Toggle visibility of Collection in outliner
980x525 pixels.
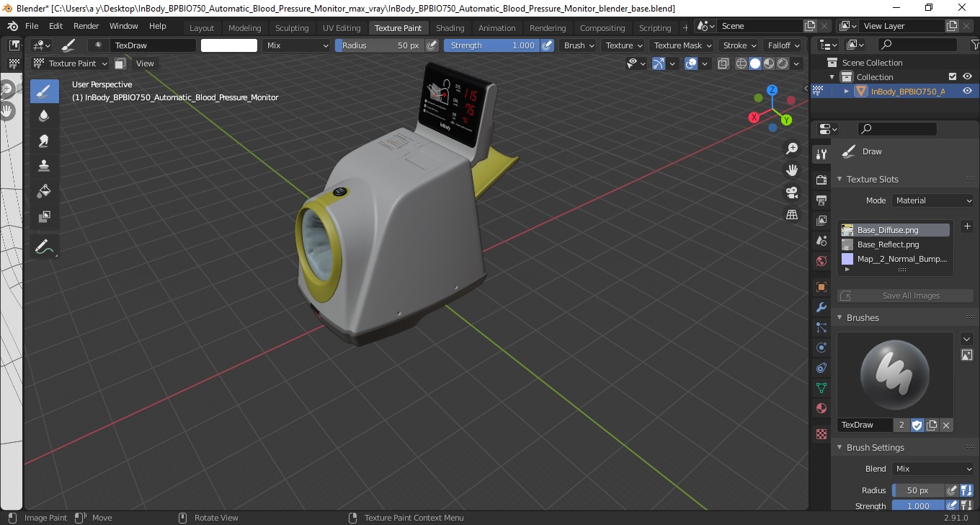click(967, 76)
